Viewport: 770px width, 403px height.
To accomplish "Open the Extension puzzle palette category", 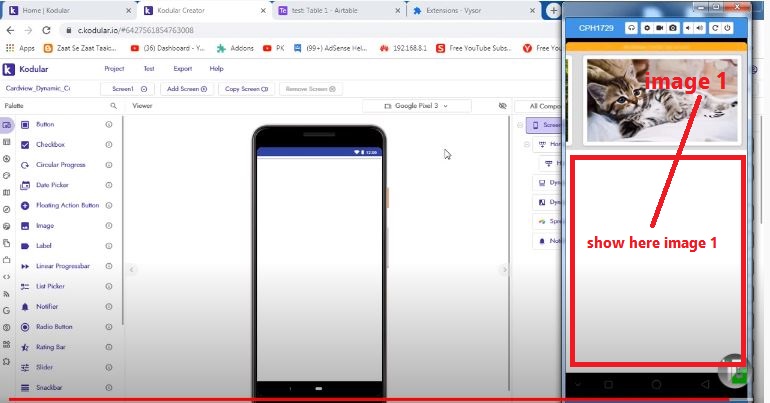I will (6, 361).
